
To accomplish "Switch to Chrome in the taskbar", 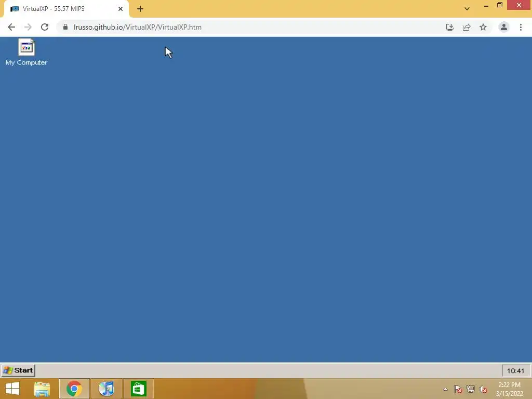I will (x=74, y=389).
